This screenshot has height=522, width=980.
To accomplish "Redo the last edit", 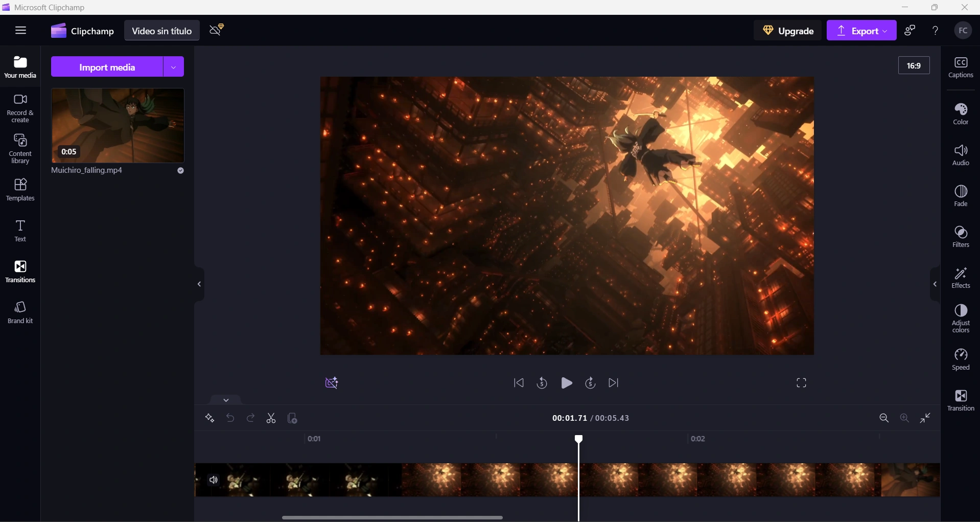I will (250, 418).
